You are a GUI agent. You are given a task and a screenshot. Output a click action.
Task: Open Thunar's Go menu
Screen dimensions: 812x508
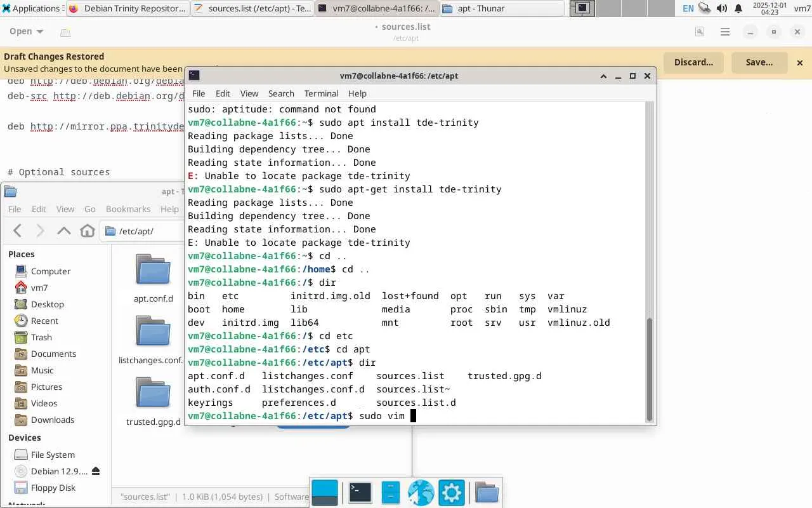[x=90, y=209]
